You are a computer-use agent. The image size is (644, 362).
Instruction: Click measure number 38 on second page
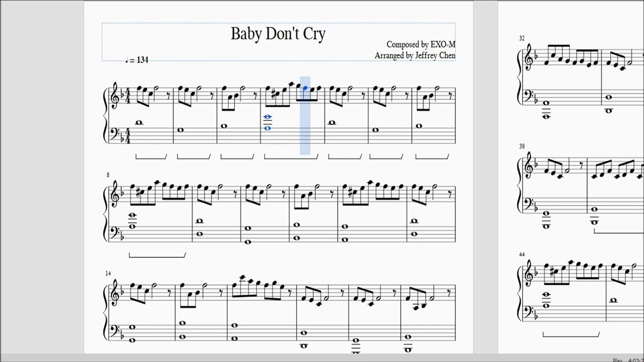[x=522, y=146]
